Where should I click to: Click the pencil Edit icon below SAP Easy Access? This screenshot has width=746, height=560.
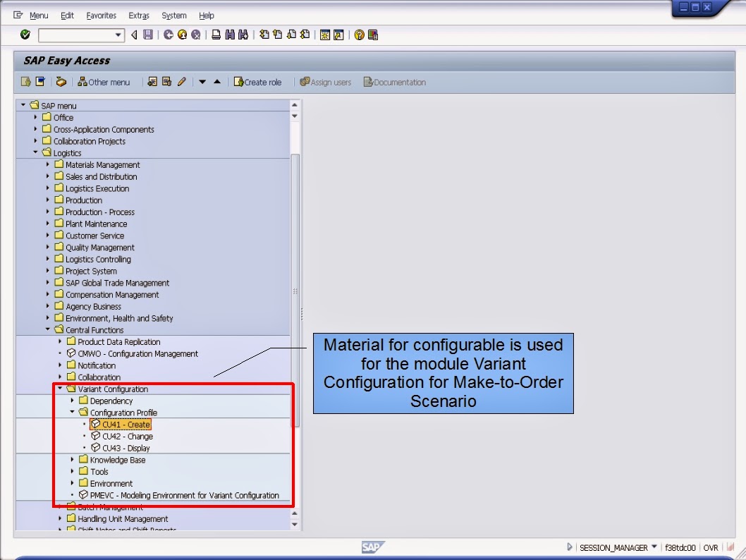pos(181,82)
